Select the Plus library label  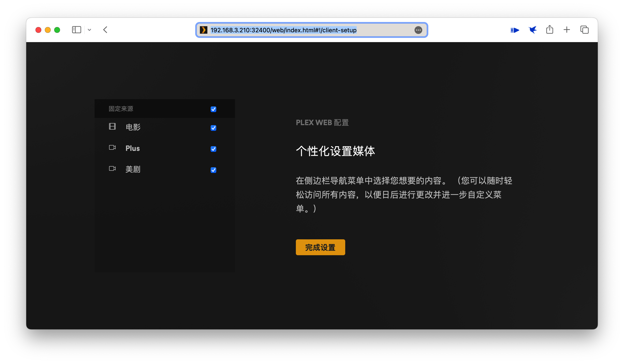tap(133, 148)
